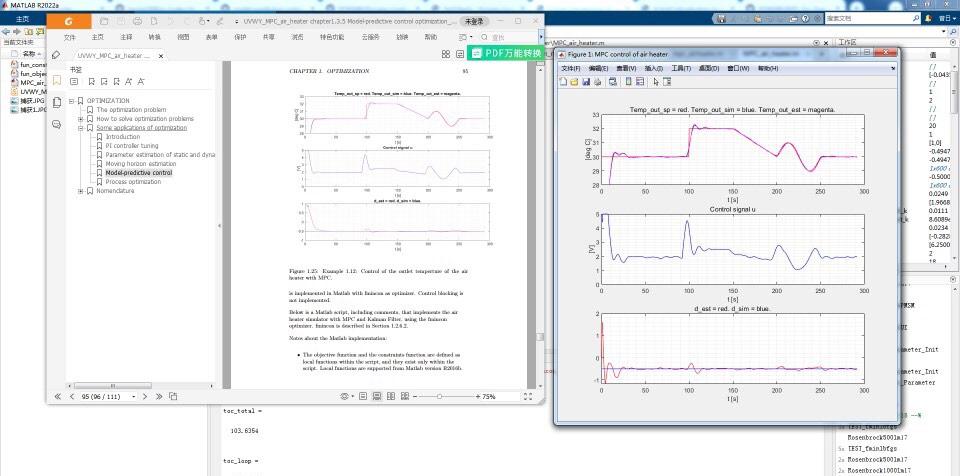The image size is (960, 476).
Task: Click Open File icon in Figure 1 toolbar
Action: point(575,81)
